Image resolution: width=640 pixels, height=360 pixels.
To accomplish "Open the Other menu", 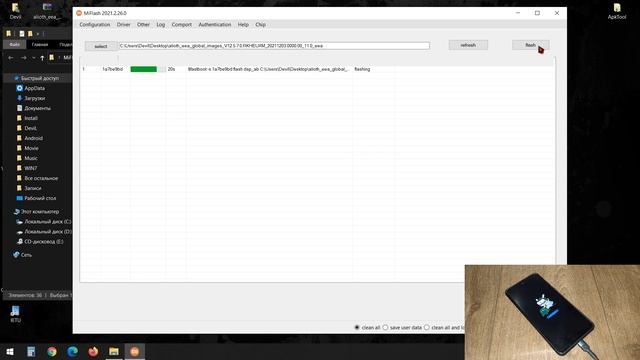I will tap(143, 24).
